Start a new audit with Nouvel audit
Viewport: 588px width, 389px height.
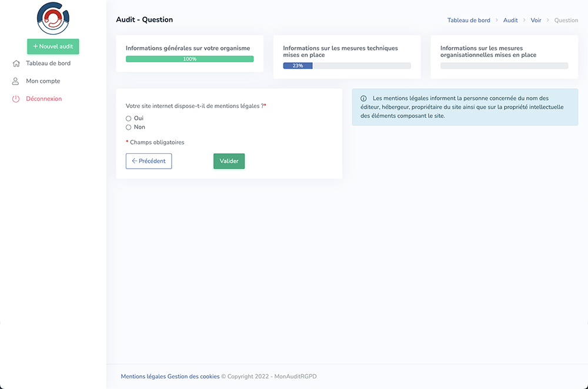[x=53, y=46]
